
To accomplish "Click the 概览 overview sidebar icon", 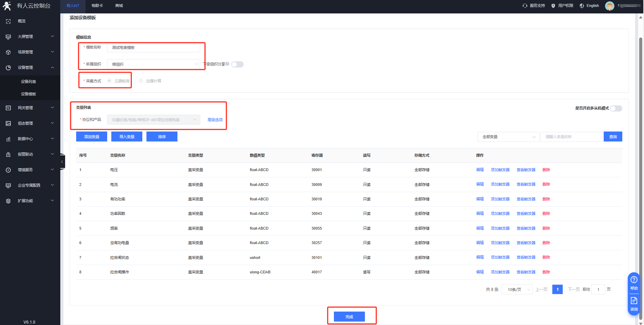I will pyautogui.click(x=8, y=21).
